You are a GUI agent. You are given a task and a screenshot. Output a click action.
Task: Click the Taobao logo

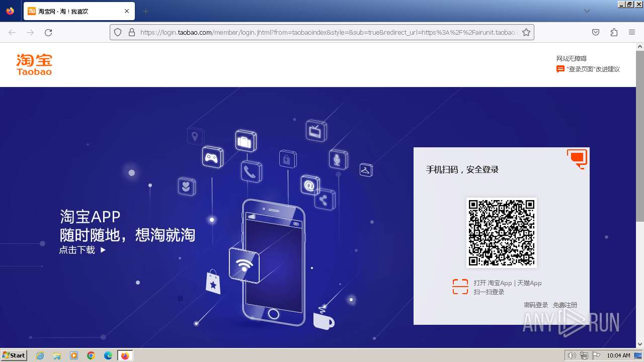tap(34, 64)
